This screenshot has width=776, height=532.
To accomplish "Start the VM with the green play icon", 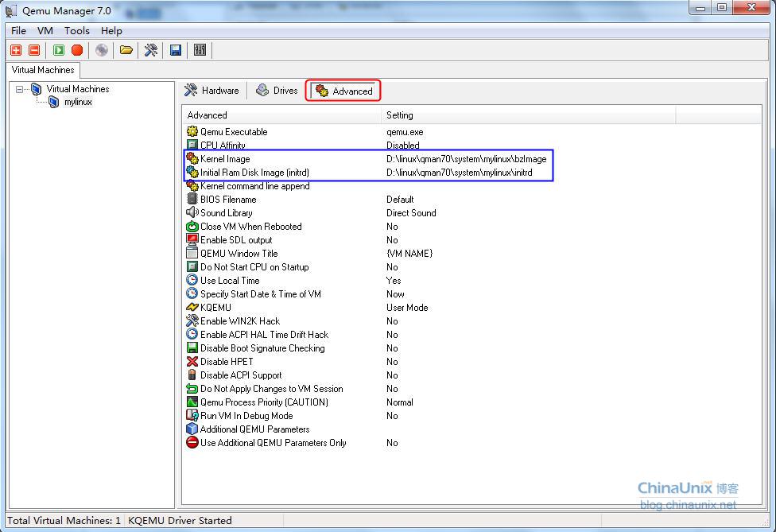I will point(58,50).
